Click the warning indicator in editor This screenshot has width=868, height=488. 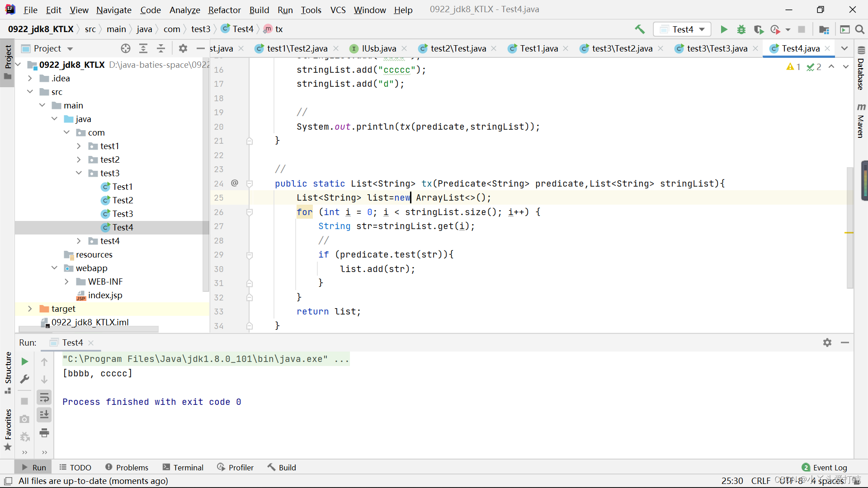tap(793, 67)
